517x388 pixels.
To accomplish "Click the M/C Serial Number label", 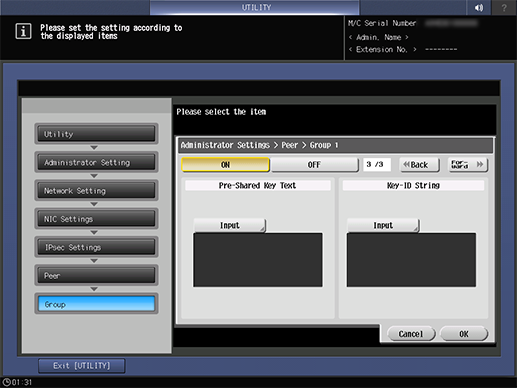I will 382,23.
